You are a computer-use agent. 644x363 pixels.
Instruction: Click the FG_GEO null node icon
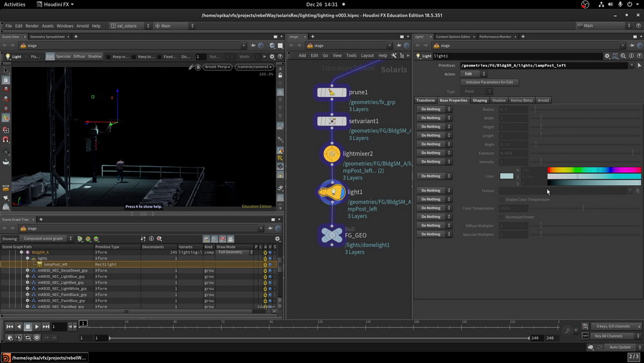[332, 235]
